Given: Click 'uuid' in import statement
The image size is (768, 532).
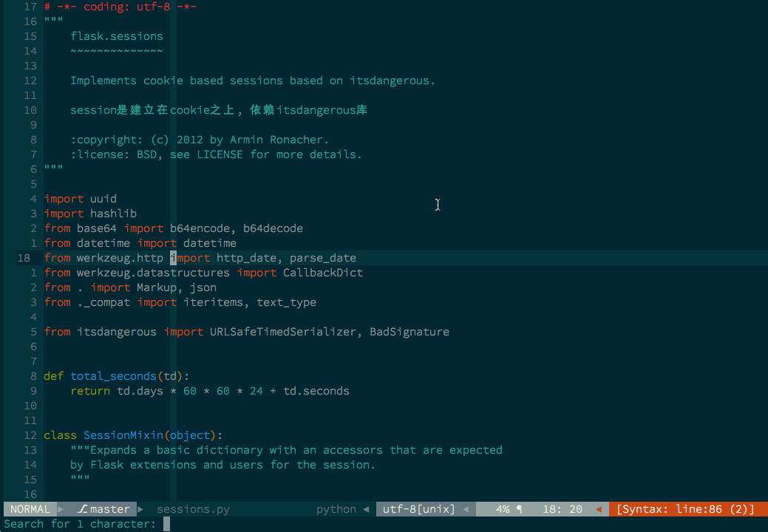Looking at the screenshot, I should (x=103, y=199).
